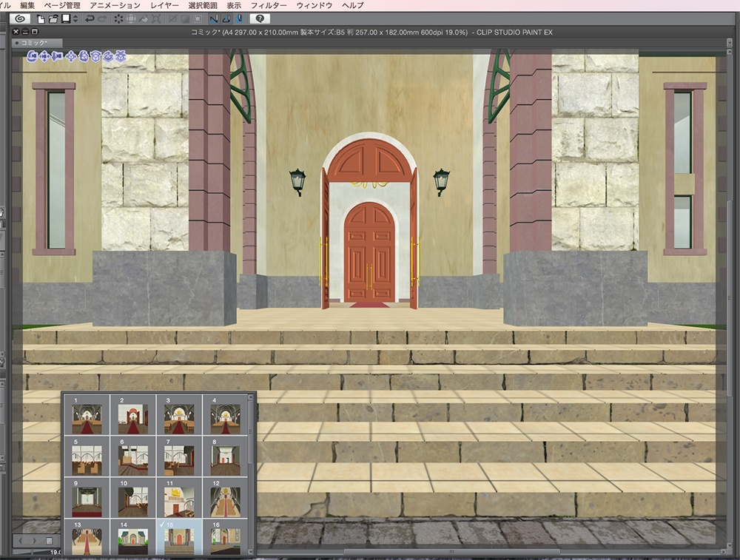This screenshot has height=560, width=740.
Task: Select camera preset thumbnail 7
Action: click(179, 456)
